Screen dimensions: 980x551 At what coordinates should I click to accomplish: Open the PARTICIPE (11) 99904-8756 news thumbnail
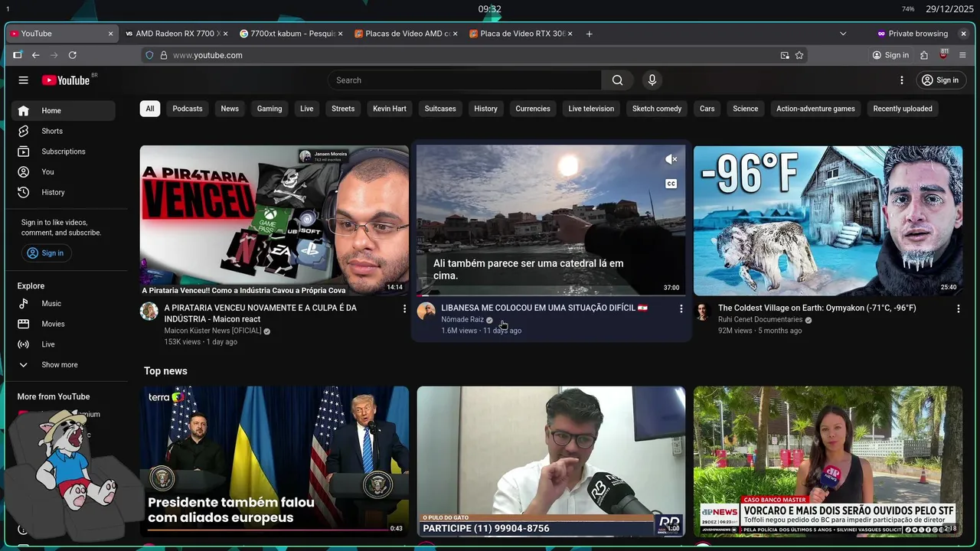(x=551, y=461)
